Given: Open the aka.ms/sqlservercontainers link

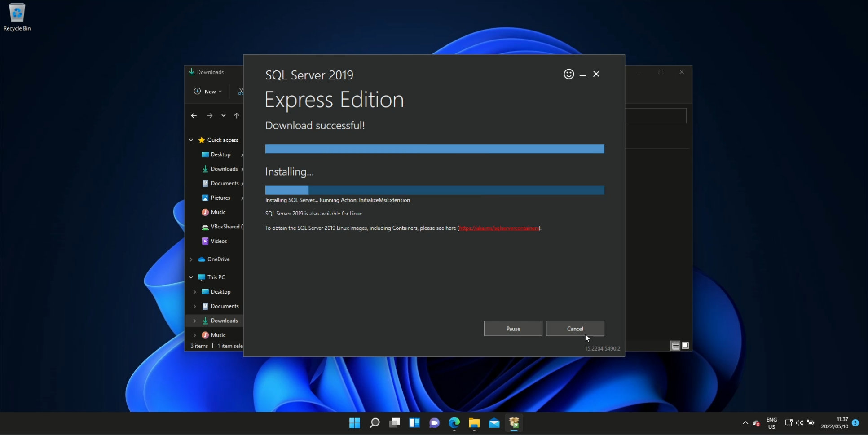Looking at the screenshot, I should [x=498, y=228].
